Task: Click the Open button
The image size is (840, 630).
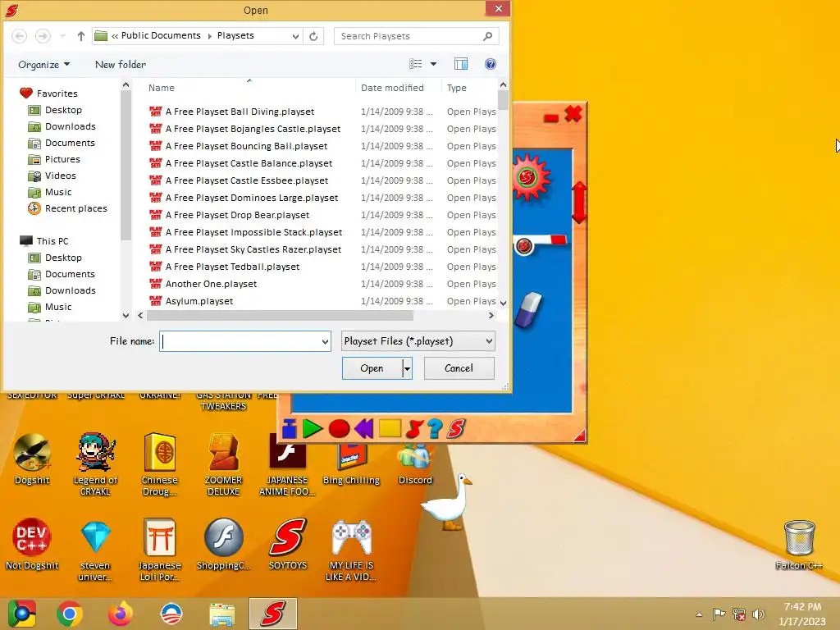Action: (372, 368)
